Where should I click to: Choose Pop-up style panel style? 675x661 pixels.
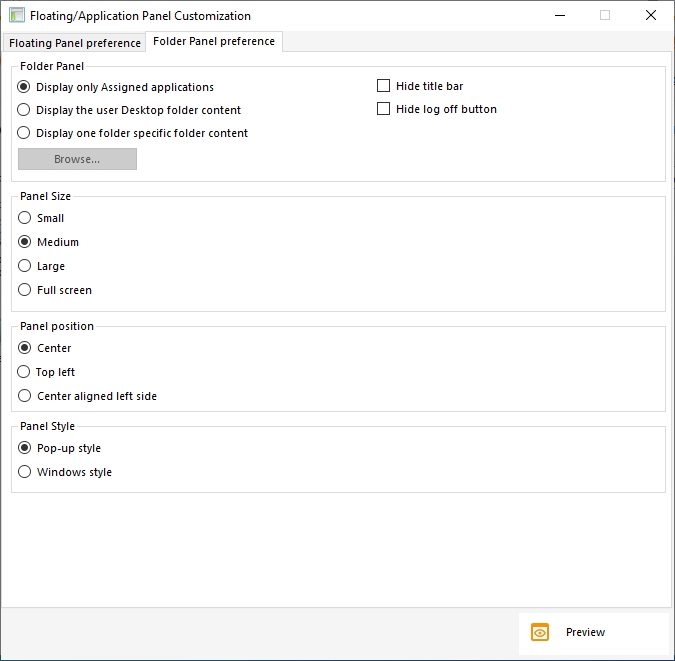25,448
